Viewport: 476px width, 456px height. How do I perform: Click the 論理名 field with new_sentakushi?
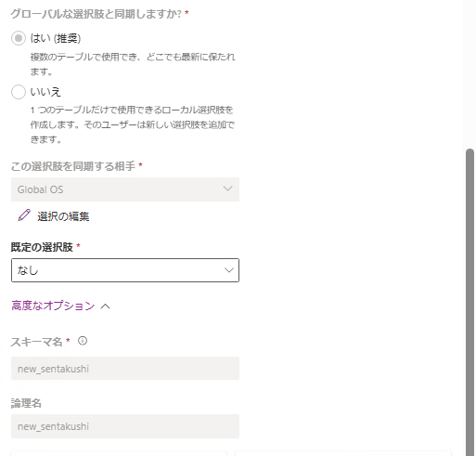coord(125,426)
